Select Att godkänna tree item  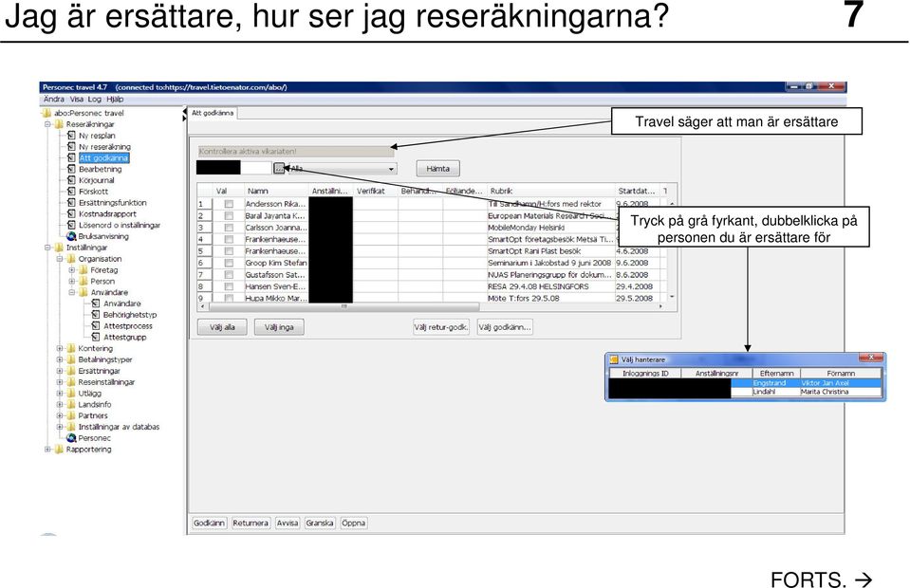[103, 157]
